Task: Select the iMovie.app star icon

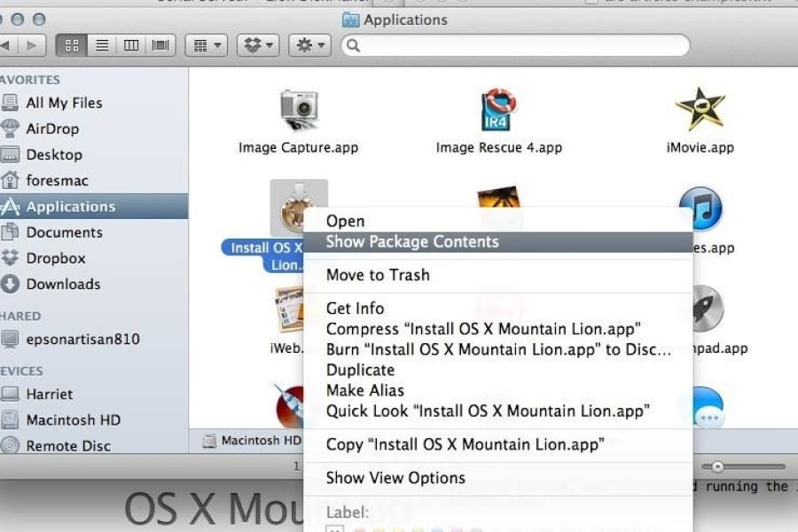Action: [700, 109]
